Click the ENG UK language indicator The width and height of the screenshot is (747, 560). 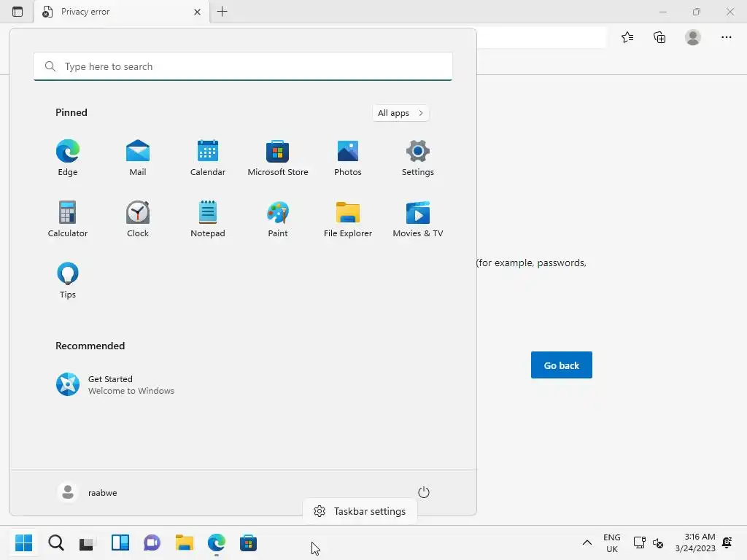[612, 542]
